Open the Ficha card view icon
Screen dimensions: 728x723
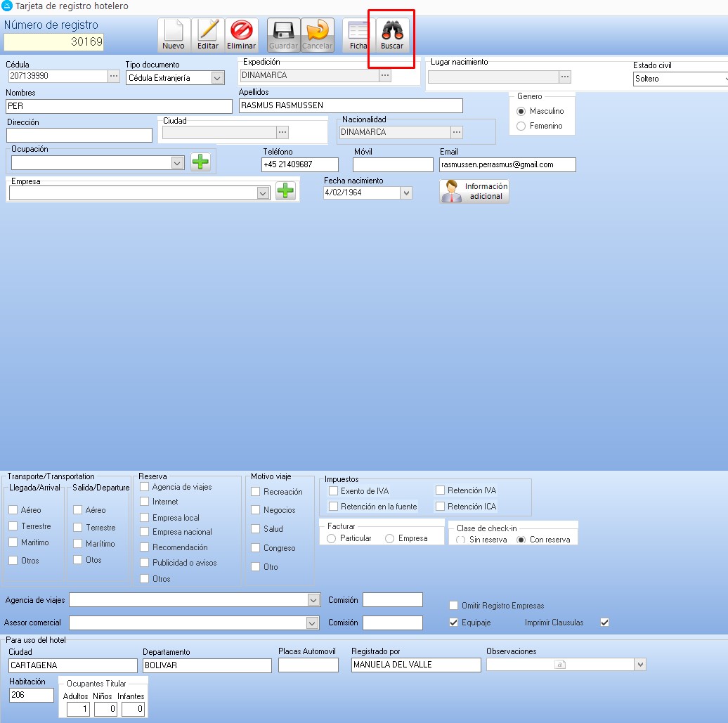coord(358,34)
